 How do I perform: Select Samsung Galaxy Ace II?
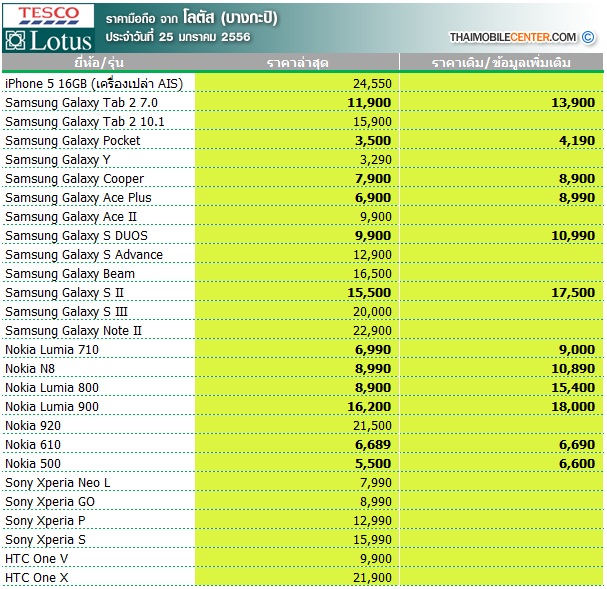tap(71, 216)
